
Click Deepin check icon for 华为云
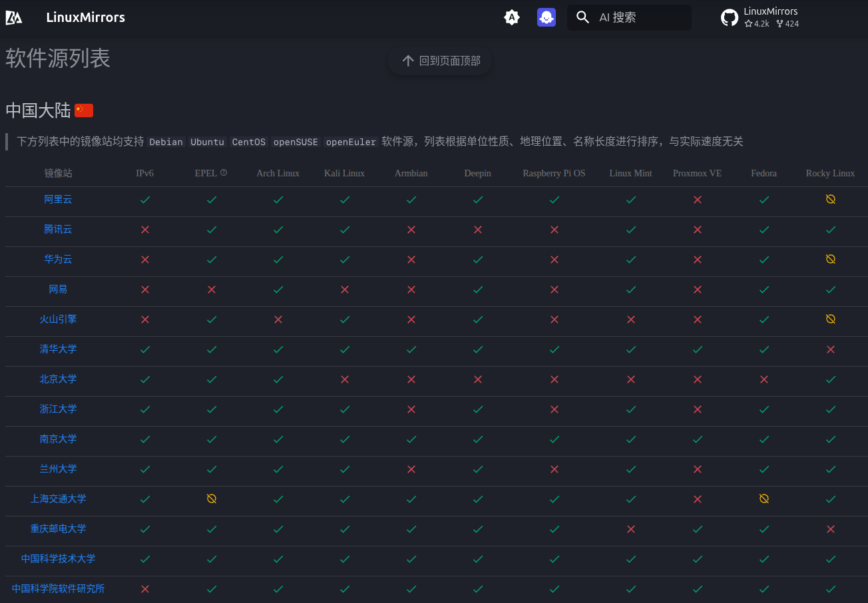point(478,260)
